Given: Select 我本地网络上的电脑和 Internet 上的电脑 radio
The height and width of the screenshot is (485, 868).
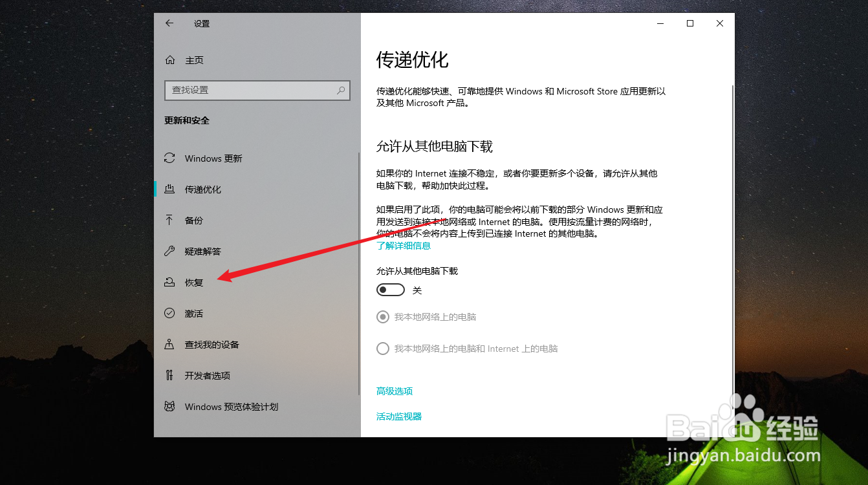Looking at the screenshot, I should tap(383, 349).
